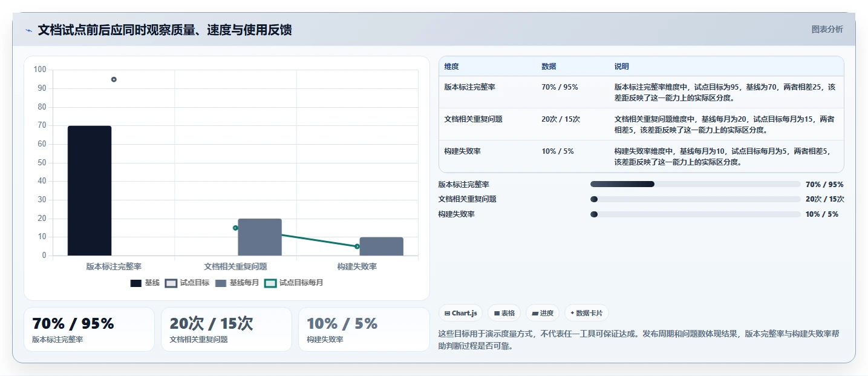The image size is (868, 376).
Task: Click the green line point at 5
Action: (x=357, y=246)
